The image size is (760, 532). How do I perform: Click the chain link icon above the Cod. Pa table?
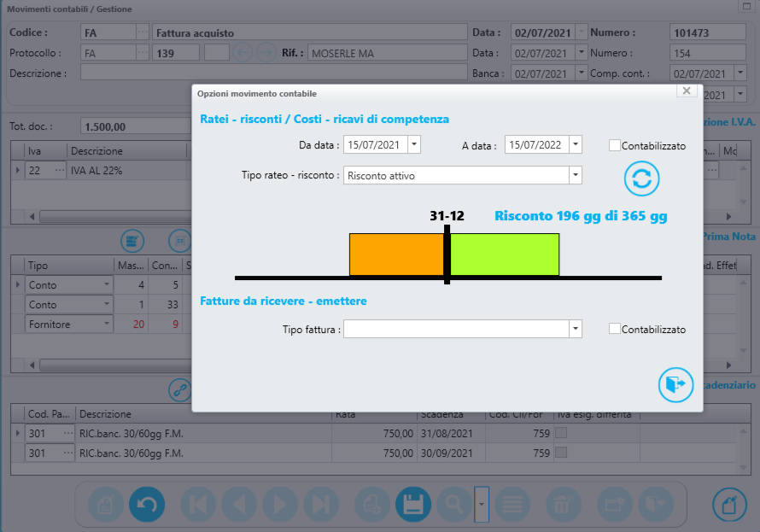pos(180,389)
